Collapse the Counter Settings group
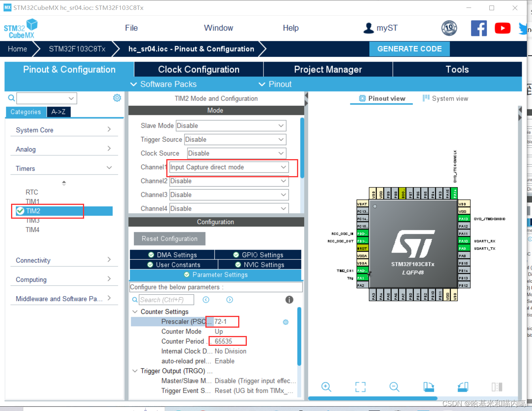The image size is (532, 411). (x=135, y=312)
